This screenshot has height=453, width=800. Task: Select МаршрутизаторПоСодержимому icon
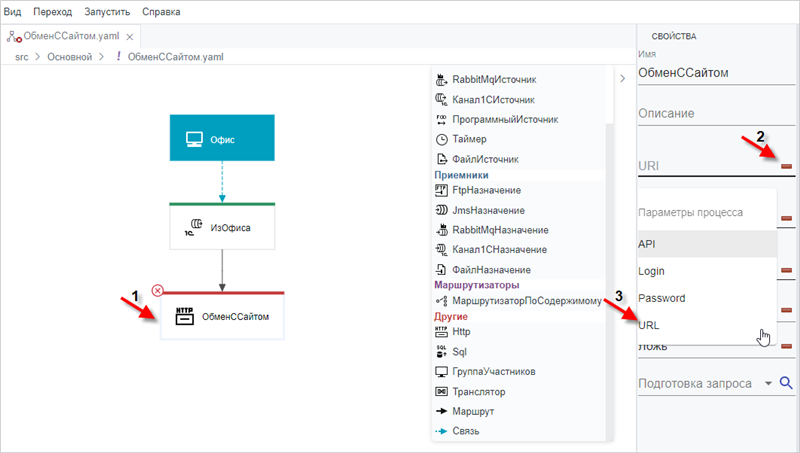point(441,301)
